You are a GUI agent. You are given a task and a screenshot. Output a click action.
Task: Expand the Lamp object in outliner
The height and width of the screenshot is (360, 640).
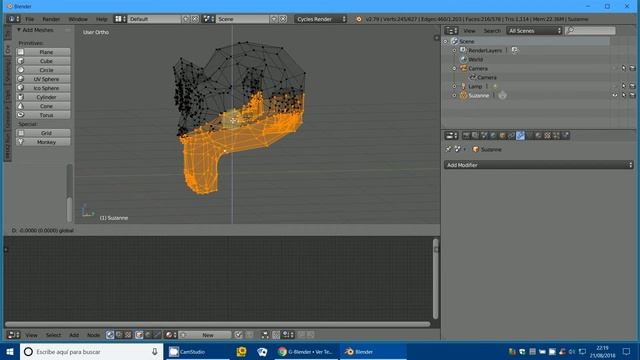[454, 86]
